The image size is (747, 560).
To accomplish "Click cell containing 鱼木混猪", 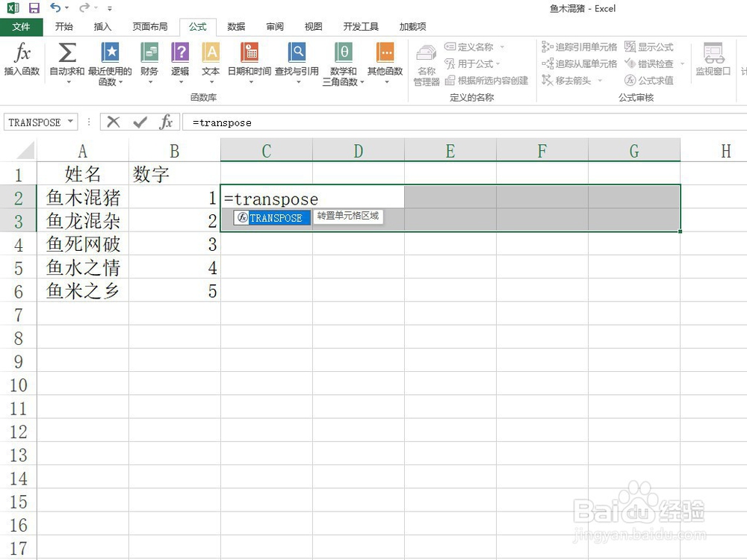I will (82, 198).
